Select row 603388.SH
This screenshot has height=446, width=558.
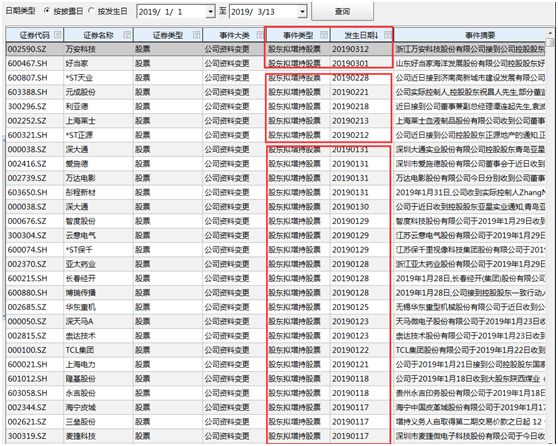pyautogui.click(x=276, y=92)
